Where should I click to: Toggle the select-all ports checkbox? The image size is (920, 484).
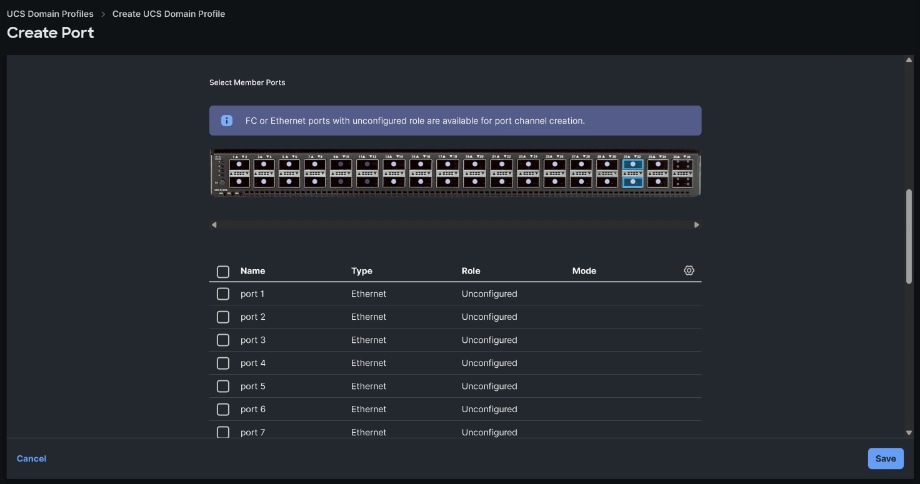click(223, 272)
